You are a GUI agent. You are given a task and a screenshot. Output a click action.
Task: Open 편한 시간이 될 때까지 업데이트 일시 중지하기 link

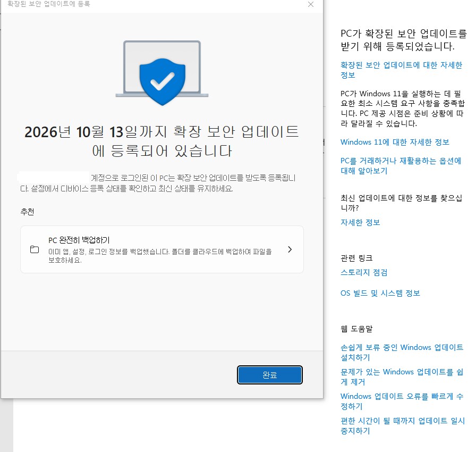click(x=402, y=426)
